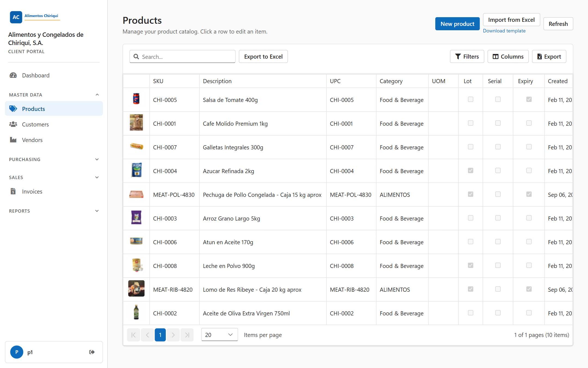Open the Export menu with Excel icon
The image size is (588, 368).
click(x=549, y=56)
